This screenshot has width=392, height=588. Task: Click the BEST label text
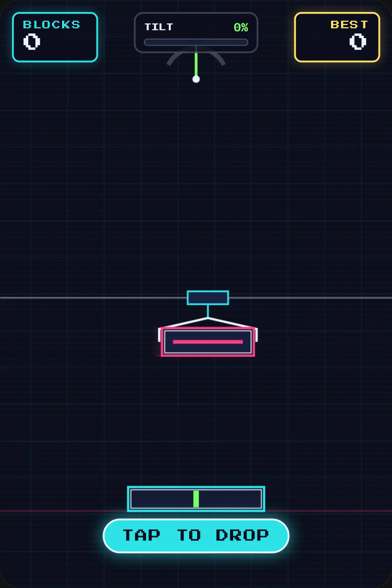[x=349, y=24]
